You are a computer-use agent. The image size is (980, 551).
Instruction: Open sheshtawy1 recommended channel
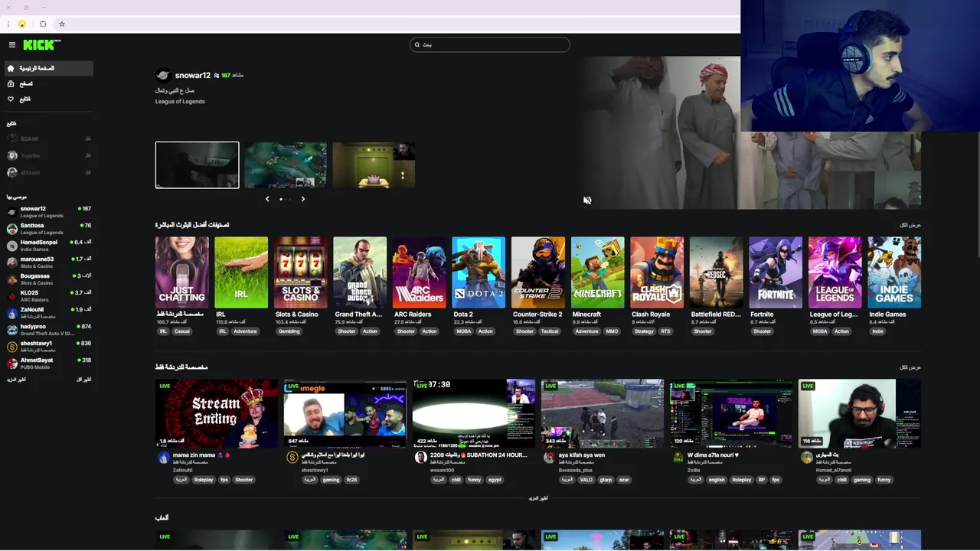click(47, 347)
